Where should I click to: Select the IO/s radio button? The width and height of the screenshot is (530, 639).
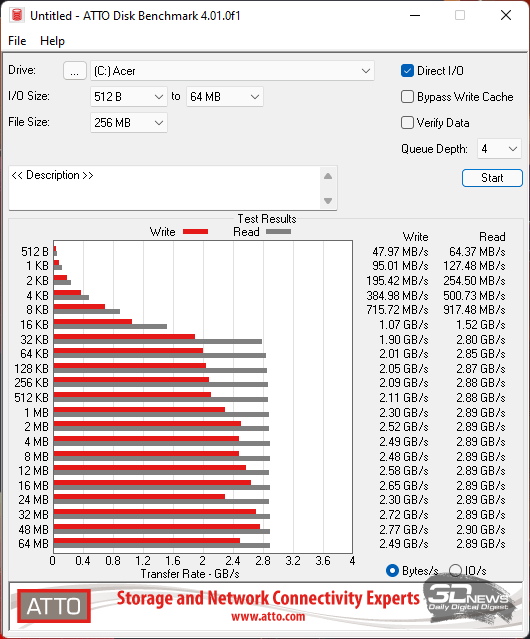455,571
